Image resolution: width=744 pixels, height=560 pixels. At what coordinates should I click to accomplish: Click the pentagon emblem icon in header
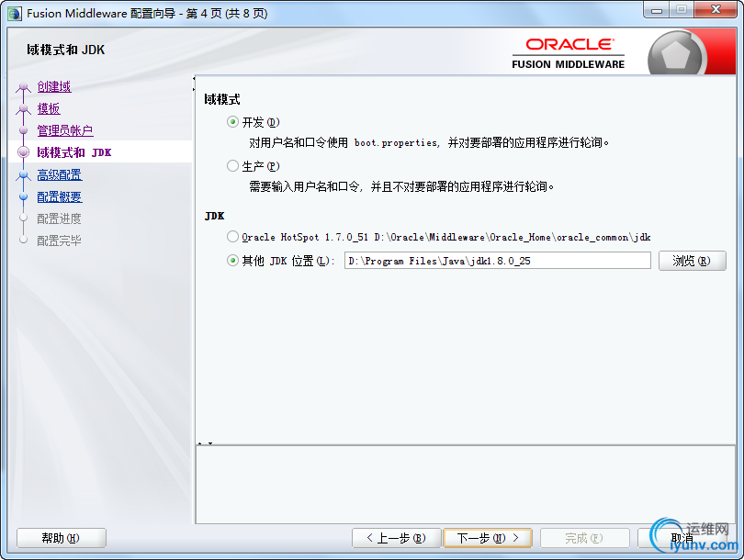click(x=675, y=55)
